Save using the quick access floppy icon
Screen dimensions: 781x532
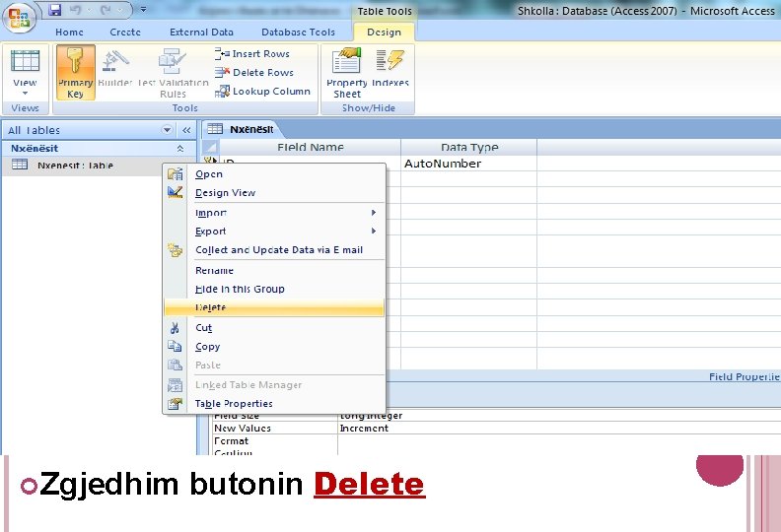pyautogui.click(x=54, y=10)
